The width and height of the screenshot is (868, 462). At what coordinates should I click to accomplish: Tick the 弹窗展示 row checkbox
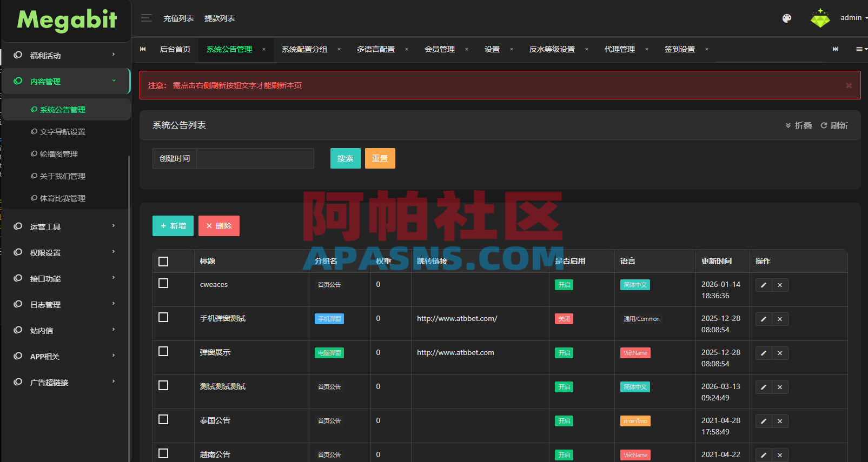[163, 351]
